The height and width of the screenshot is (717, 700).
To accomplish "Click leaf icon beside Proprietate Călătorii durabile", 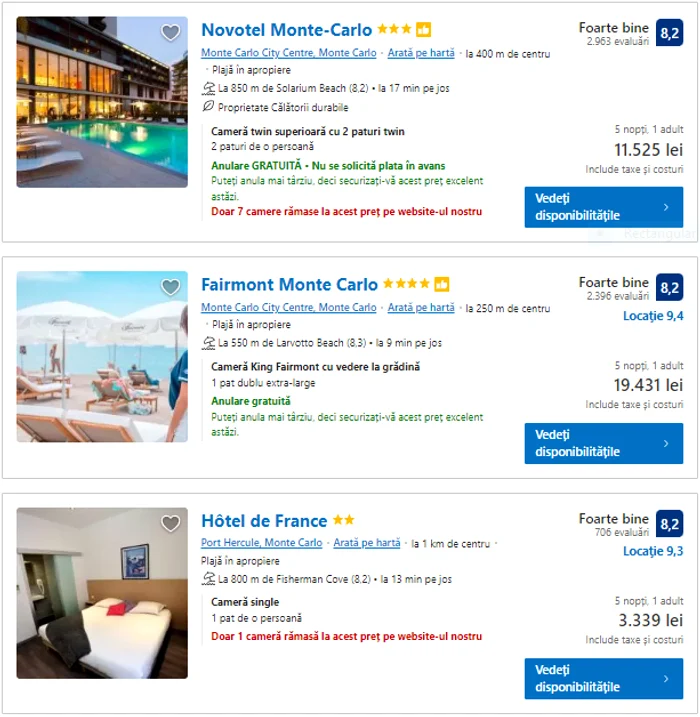I will click(x=208, y=107).
